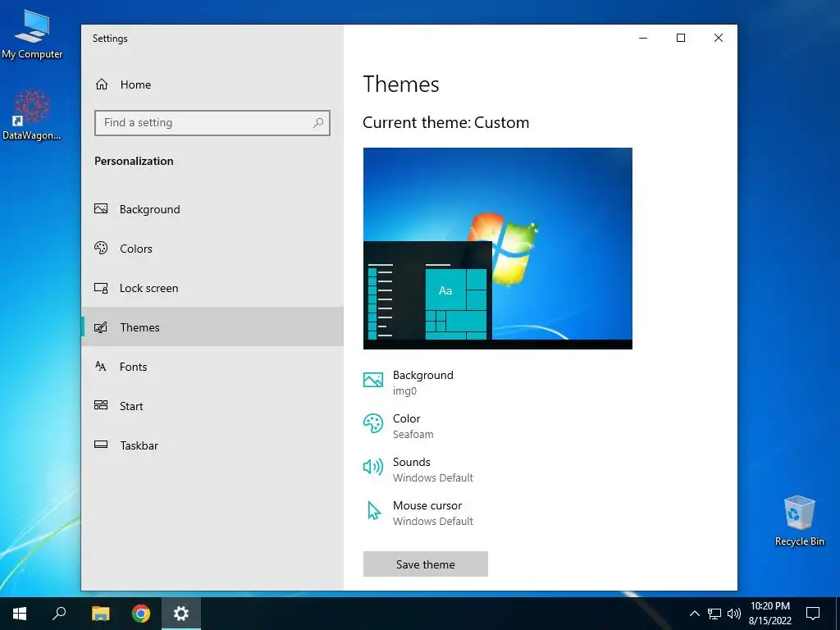This screenshot has height=630, width=840.
Task: Open the Windows Start button
Action: [x=20, y=614]
